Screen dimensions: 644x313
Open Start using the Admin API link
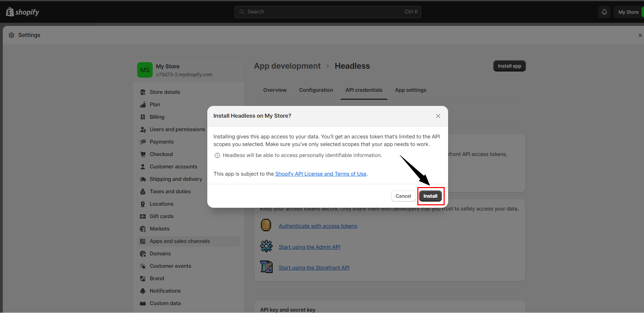pos(309,247)
